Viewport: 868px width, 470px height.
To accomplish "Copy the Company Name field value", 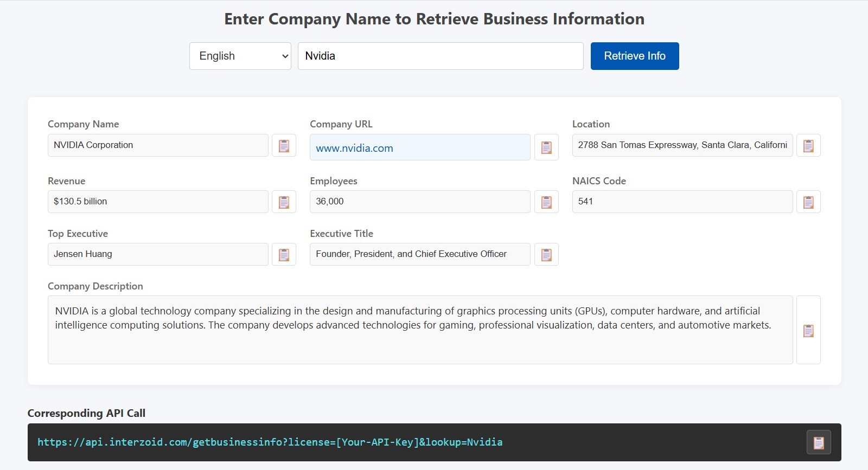I will [284, 145].
